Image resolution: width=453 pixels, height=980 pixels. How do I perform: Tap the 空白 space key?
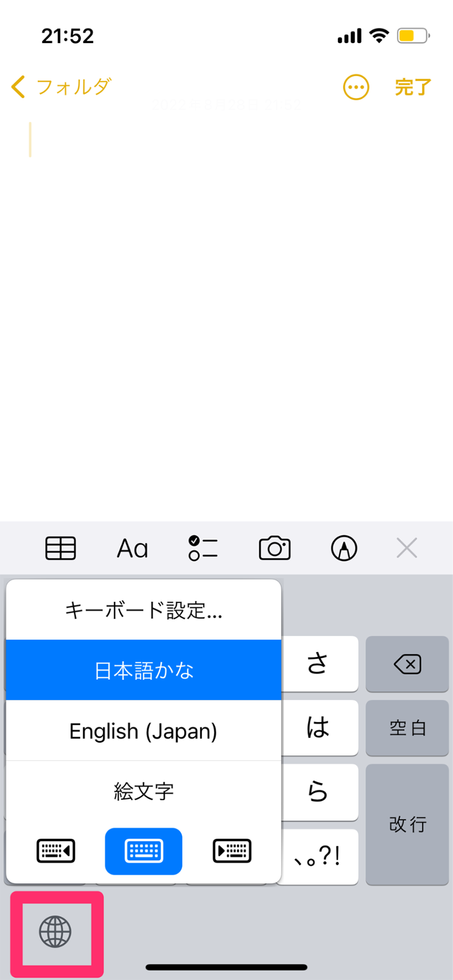(x=407, y=728)
